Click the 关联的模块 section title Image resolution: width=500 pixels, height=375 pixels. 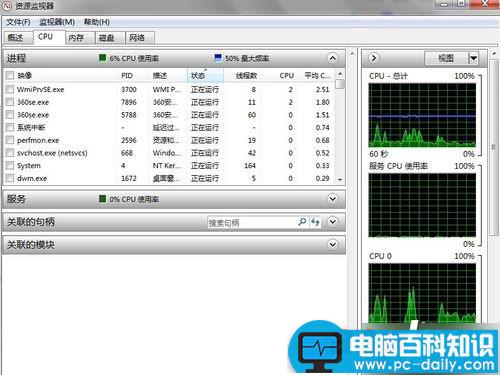(31, 245)
